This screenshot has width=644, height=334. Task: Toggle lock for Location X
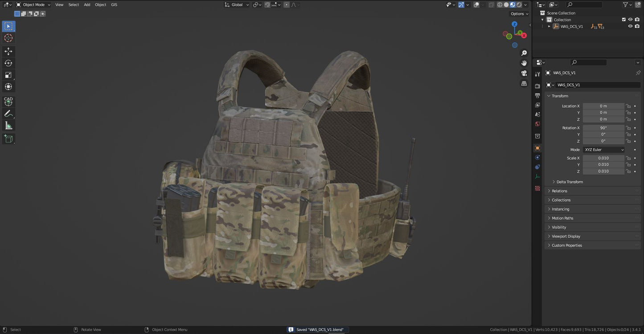click(x=628, y=106)
